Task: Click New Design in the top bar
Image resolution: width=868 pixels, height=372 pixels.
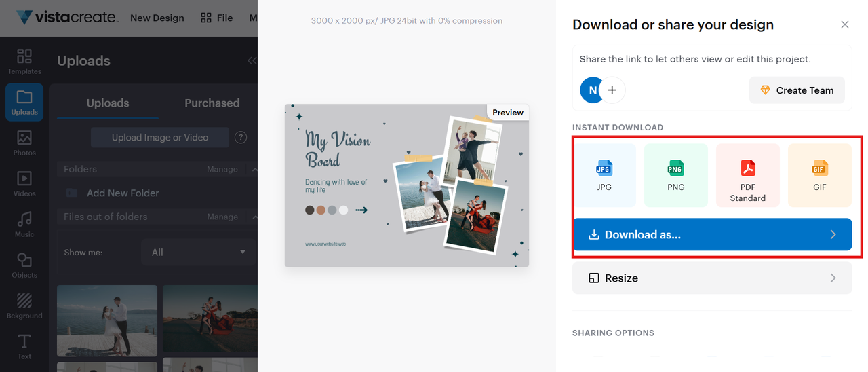Action: [157, 18]
